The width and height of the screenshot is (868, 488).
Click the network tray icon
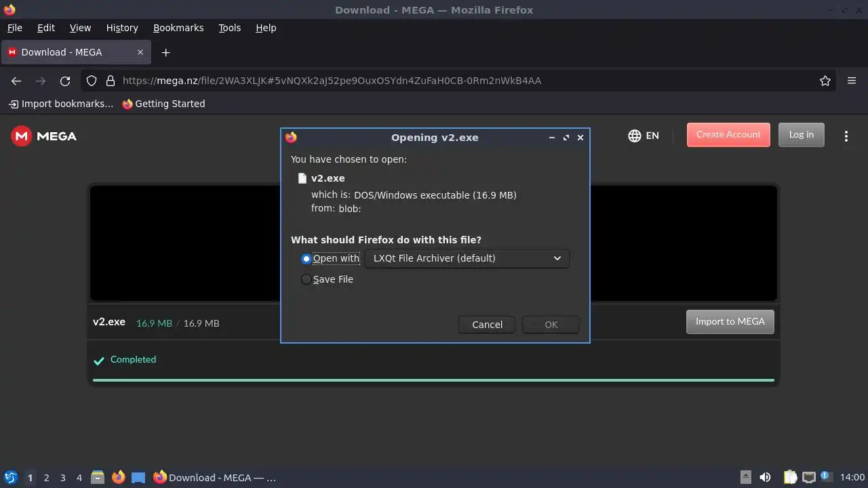(x=808, y=477)
